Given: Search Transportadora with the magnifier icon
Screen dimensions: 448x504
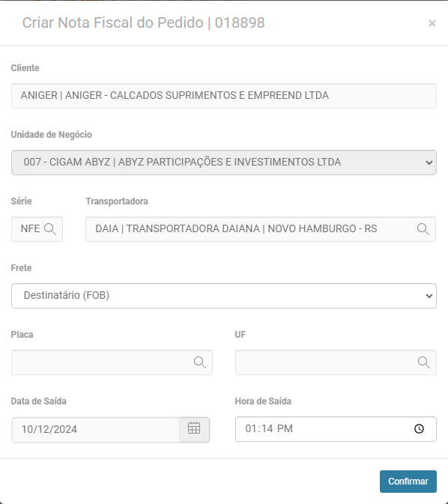Looking at the screenshot, I should [423, 229].
